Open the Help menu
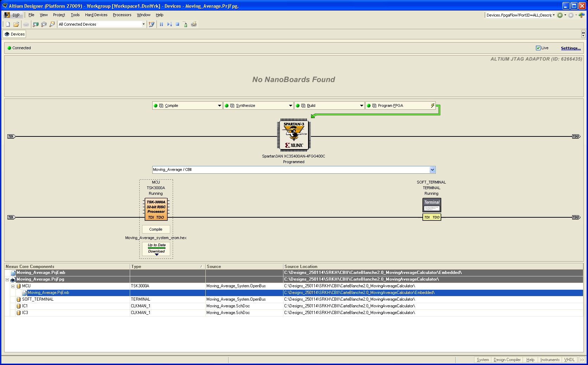This screenshot has height=365, width=588. pos(160,15)
